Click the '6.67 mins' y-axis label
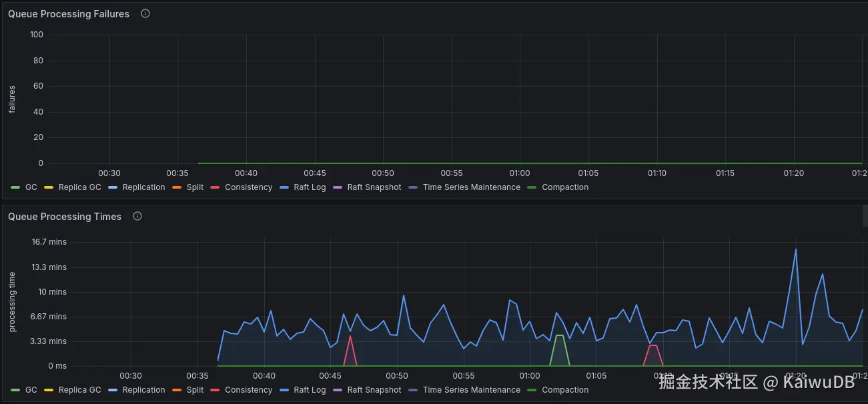The height and width of the screenshot is (404, 868). point(49,317)
